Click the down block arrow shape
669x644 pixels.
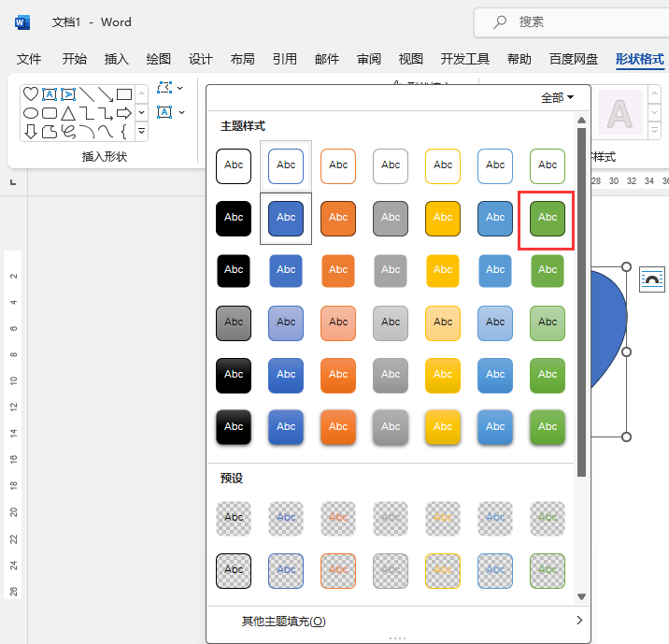point(30,132)
